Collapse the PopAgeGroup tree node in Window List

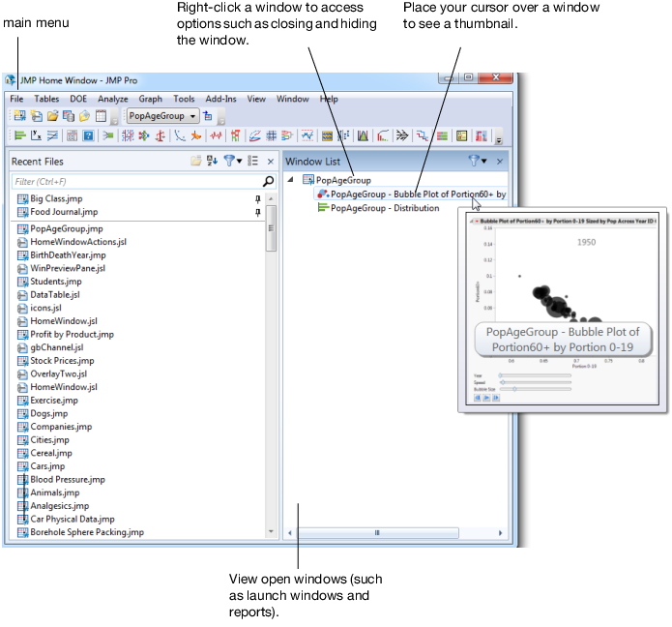[x=291, y=180]
